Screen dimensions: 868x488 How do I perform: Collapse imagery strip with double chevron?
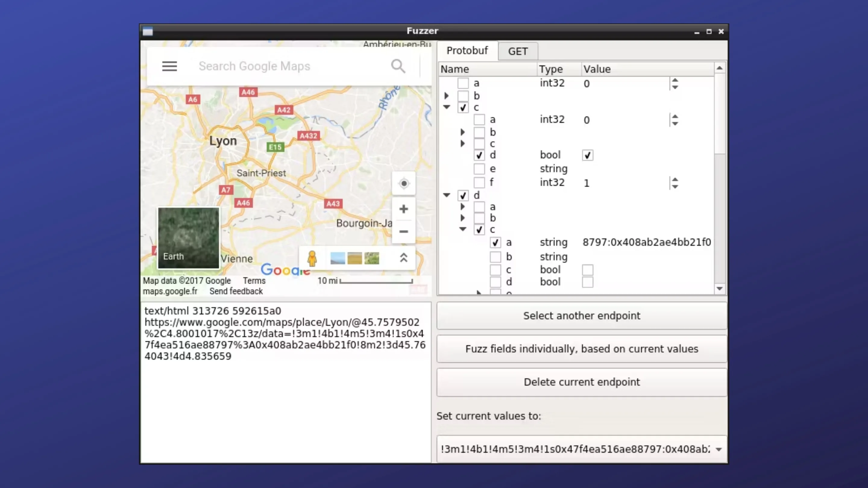click(404, 258)
